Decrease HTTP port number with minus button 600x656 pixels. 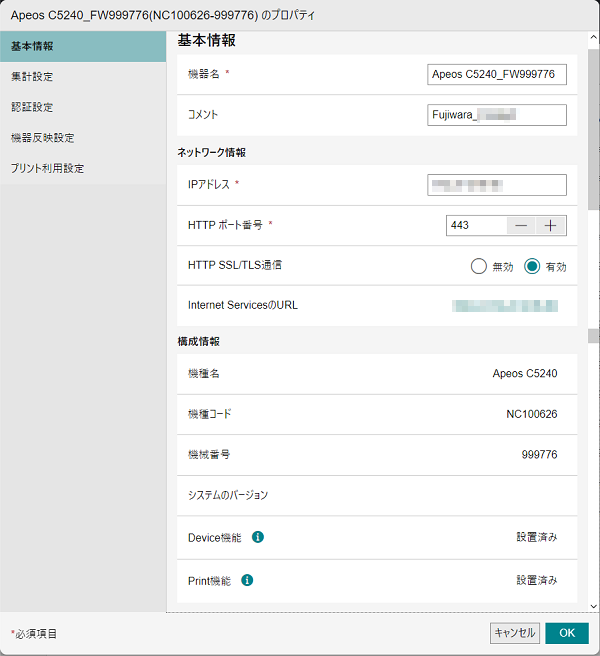coord(521,226)
